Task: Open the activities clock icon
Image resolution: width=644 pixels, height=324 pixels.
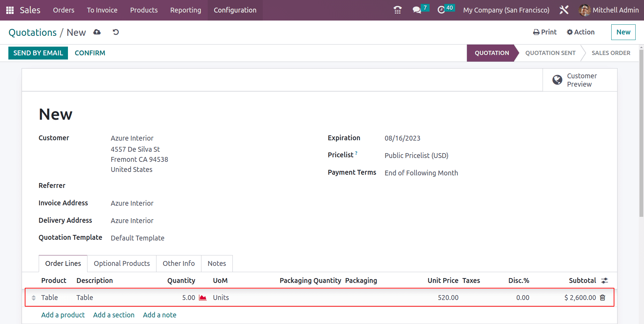Action: tap(441, 10)
